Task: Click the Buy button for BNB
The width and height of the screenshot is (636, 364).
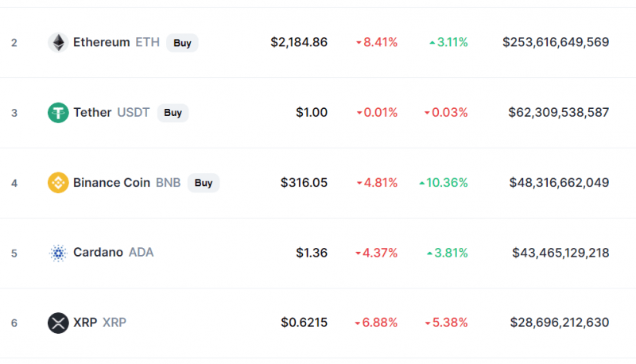Action: click(x=204, y=183)
